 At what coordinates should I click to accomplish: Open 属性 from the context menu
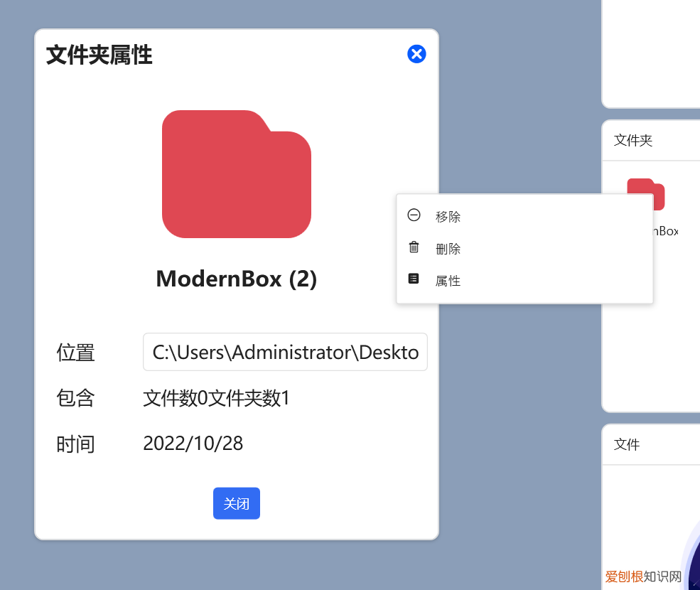(448, 279)
